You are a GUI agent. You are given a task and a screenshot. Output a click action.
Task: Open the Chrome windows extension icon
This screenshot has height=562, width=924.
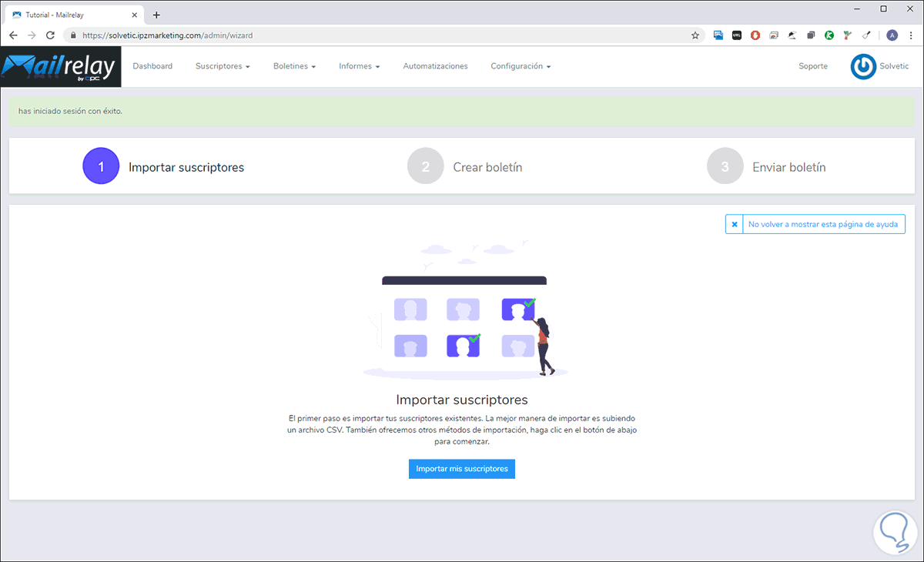[x=774, y=35]
